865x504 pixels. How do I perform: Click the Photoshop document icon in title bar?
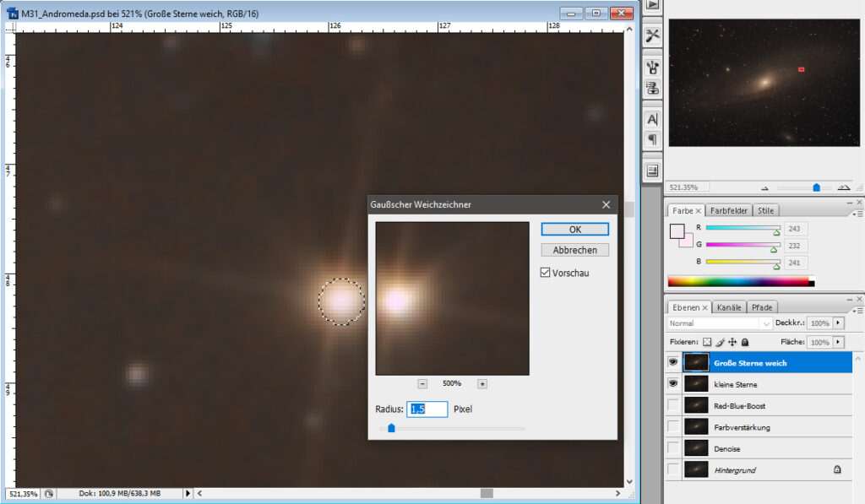(12, 14)
